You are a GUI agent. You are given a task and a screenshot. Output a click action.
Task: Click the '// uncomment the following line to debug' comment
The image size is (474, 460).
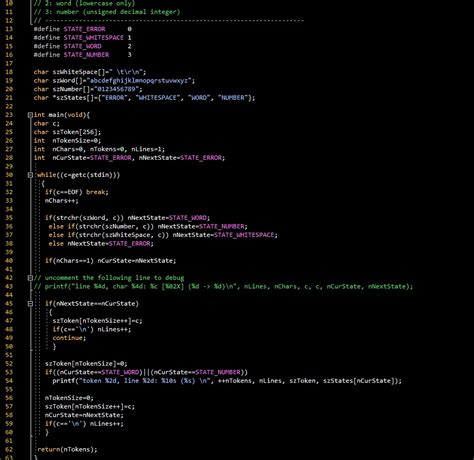(109, 278)
